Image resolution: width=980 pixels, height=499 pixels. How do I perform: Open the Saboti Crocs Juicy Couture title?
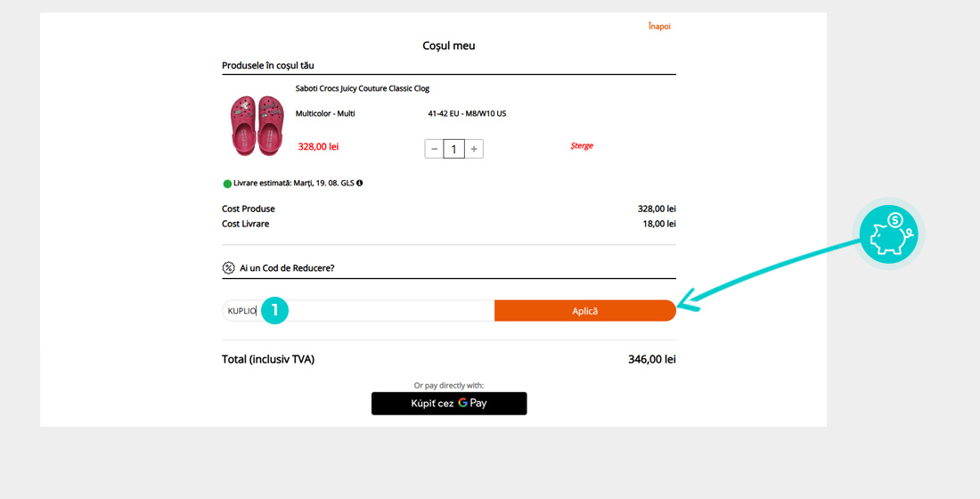tap(363, 88)
